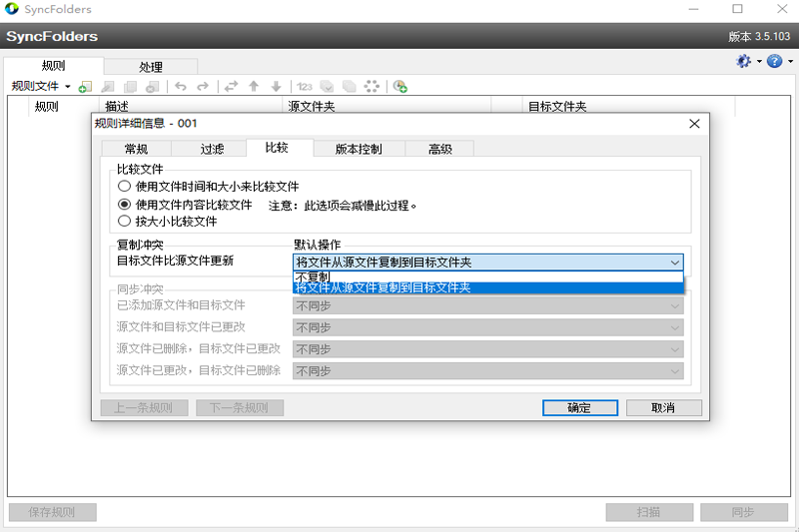This screenshot has height=532, width=799.
Task: Open the settings gear icon
Action: click(743, 61)
